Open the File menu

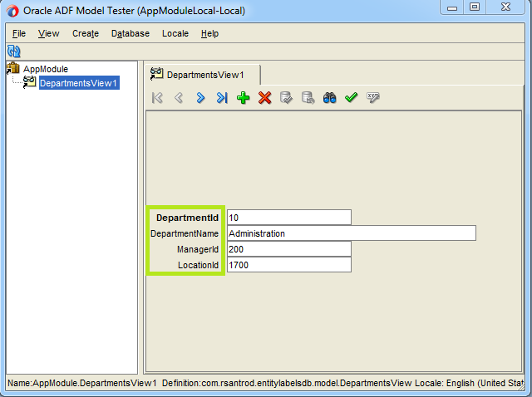click(x=19, y=33)
